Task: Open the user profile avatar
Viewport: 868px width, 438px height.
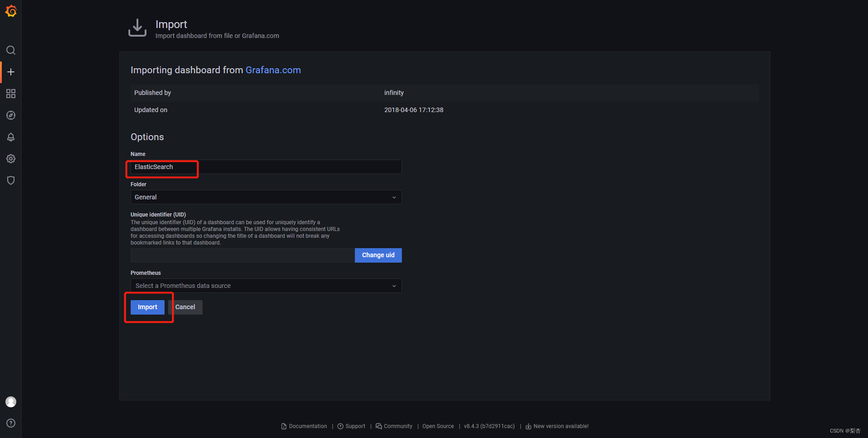Action: coord(11,402)
